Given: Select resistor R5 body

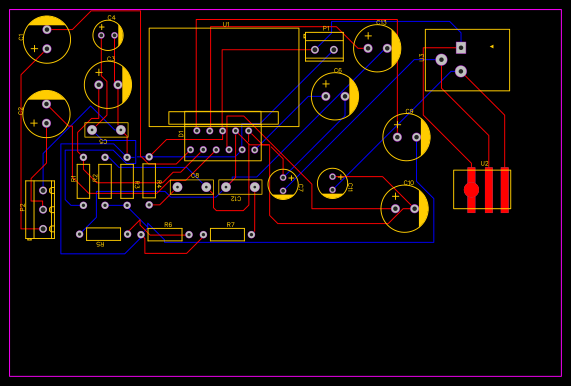Looking at the screenshot, I should (x=103, y=234).
